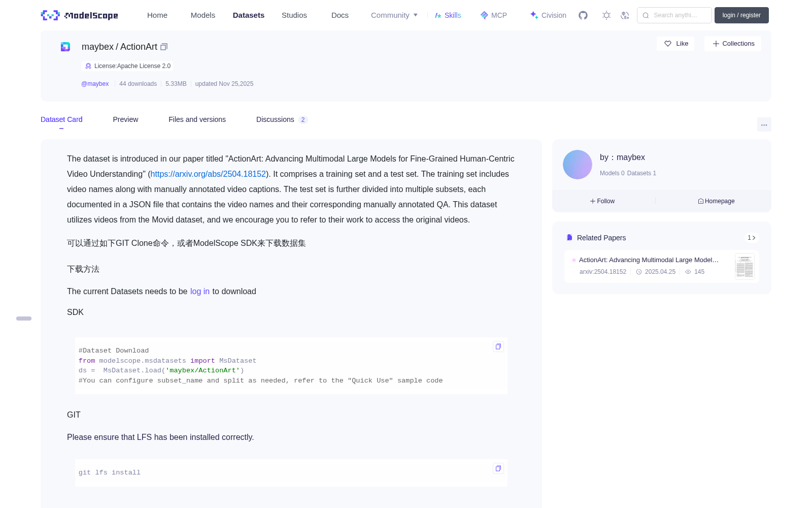Open the three-dots more options menu
The image size is (812, 508).
(764, 124)
